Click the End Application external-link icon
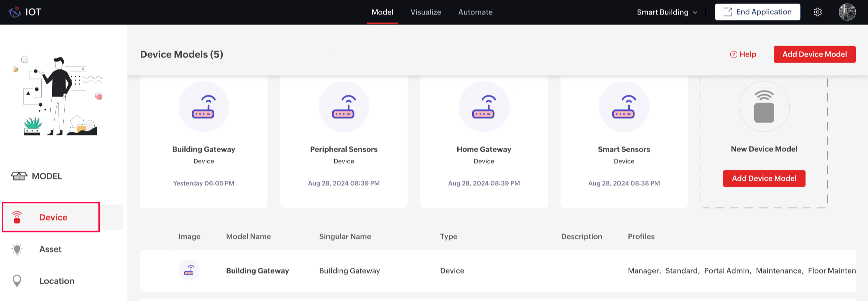 (728, 12)
